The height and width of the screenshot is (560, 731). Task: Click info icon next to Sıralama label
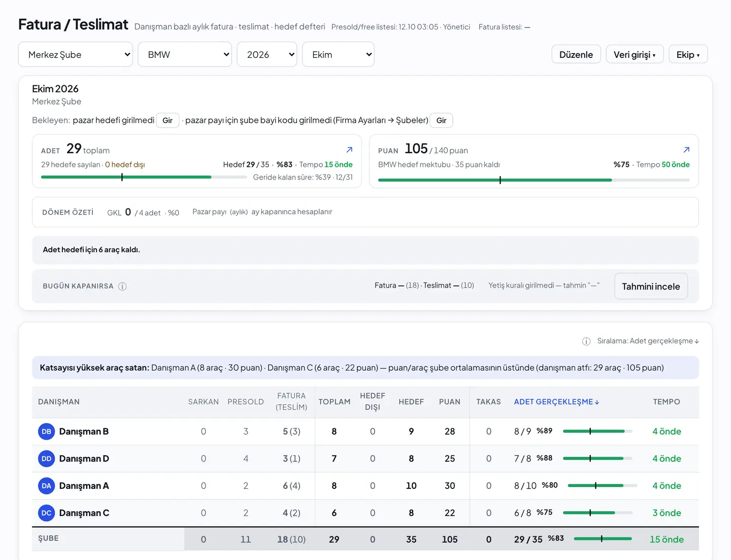(586, 341)
